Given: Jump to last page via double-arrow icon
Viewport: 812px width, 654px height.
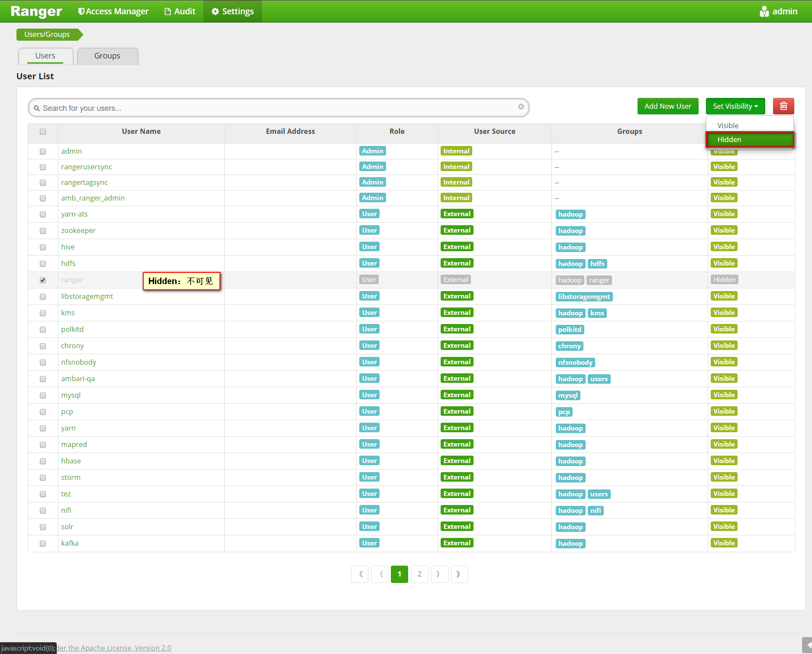Looking at the screenshot, I should [x=459, y=574].
